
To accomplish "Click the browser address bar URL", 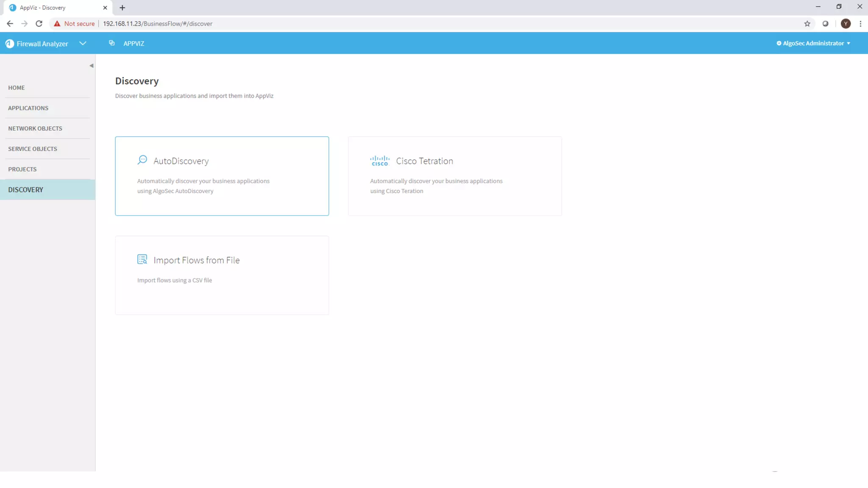I will click(157, 24).
